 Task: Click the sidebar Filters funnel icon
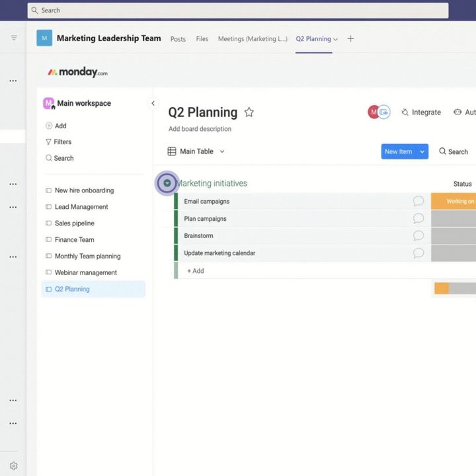click(x=48, y=141)
